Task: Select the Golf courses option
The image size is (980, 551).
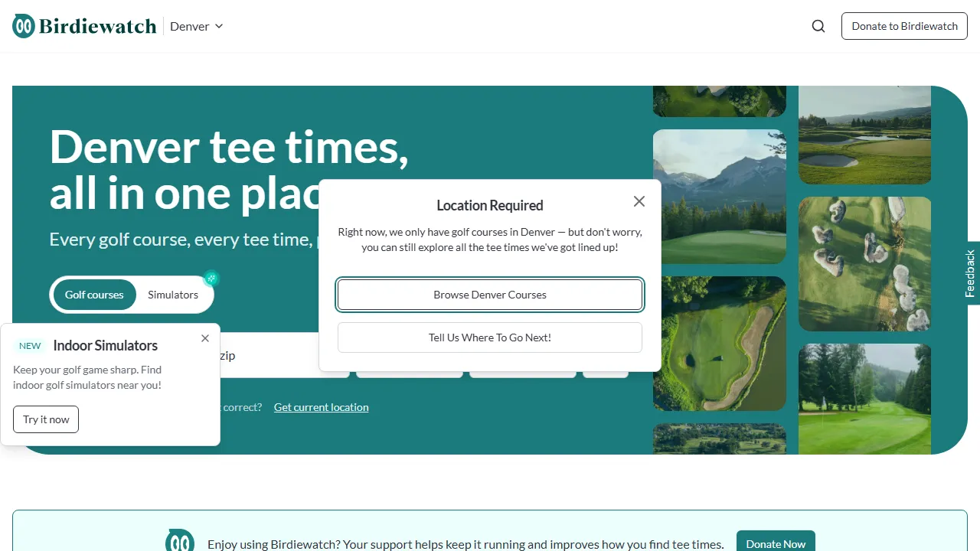Action: 94,295
